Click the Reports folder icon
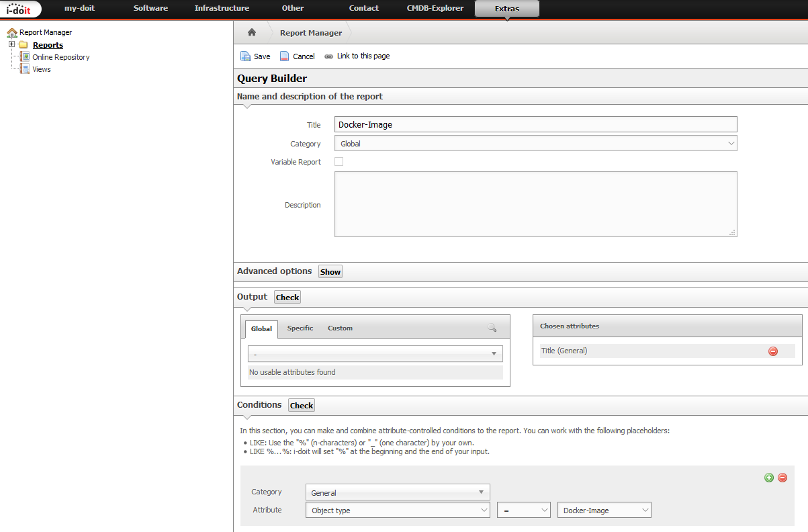 (x=23, y=45)
